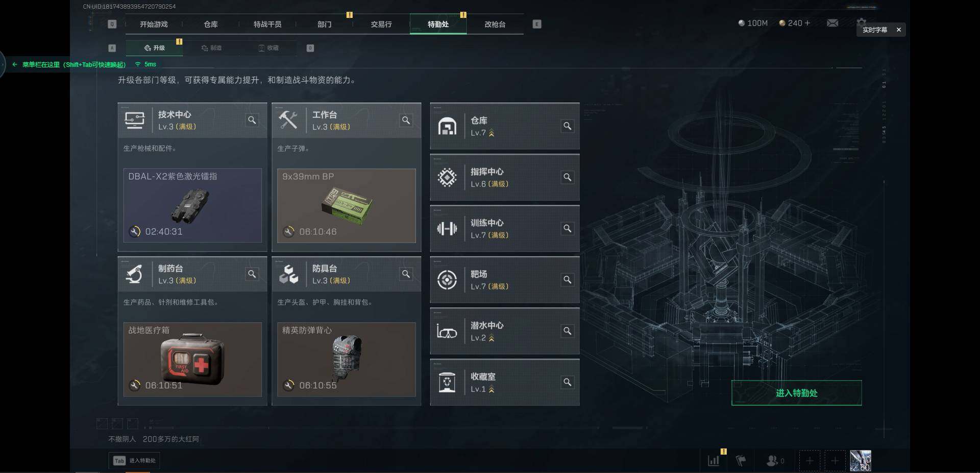The width and height of the screenshot is (980, 473).
Task: Open the statistics bar chart icon
Action: [x=714, y=461]
